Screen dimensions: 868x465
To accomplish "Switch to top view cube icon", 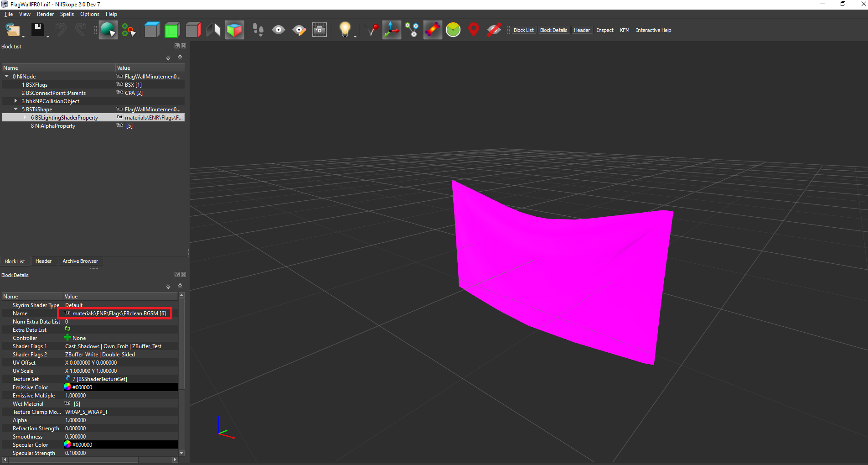I will [x=152, y=30].
